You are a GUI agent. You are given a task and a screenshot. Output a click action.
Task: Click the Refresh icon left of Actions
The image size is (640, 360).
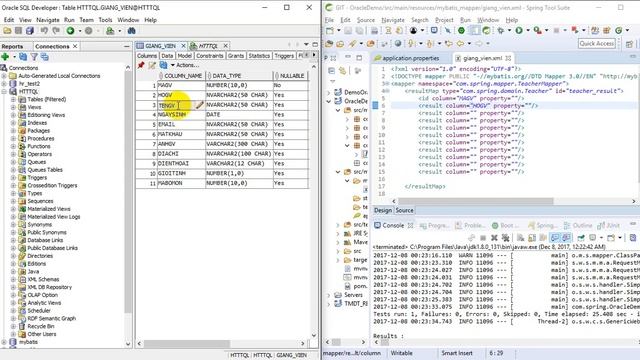tap(163, 65)
